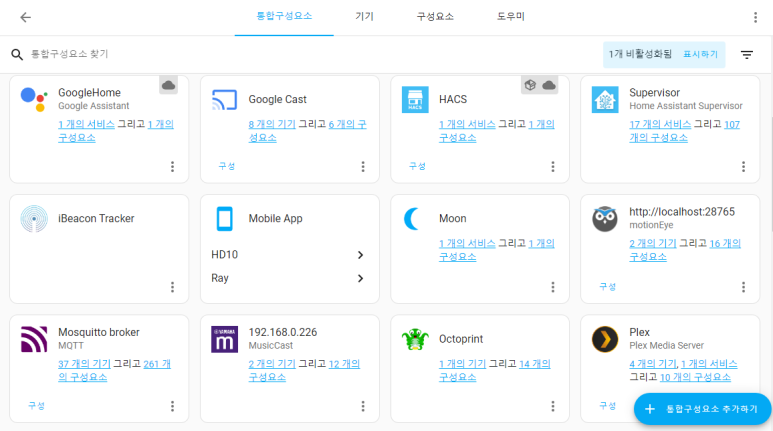
Task: Expand the HD10 mobile app entry
Action: (290, 255)
